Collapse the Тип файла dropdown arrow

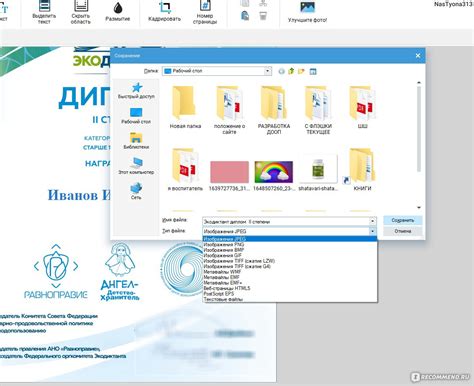pos(373,231)
